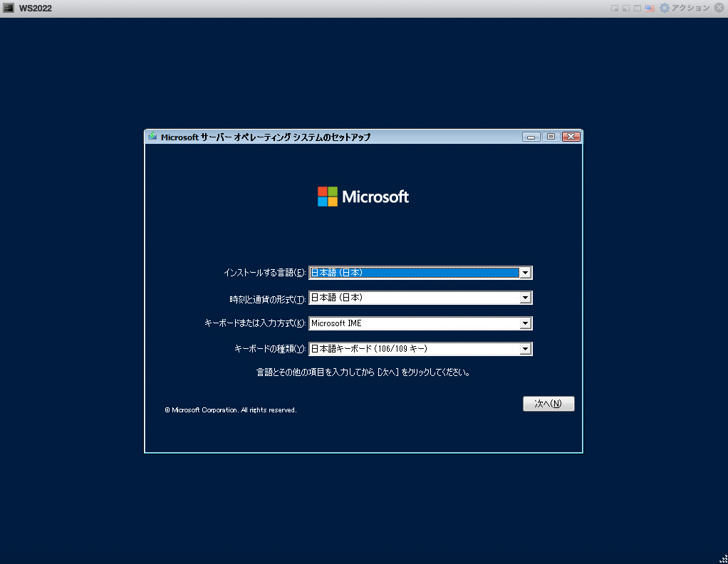
Task: Expand the キーボードの種類 combo box
Action: (421, 349)
